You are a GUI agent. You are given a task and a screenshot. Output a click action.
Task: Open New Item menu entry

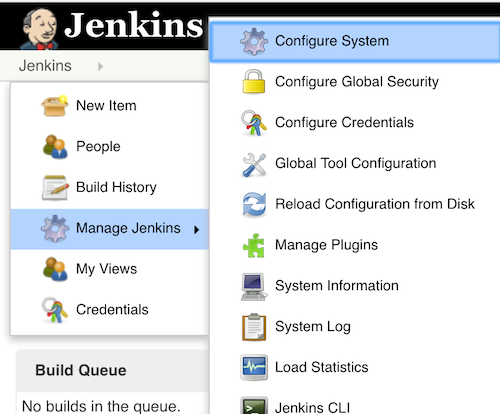pos(106,106)
